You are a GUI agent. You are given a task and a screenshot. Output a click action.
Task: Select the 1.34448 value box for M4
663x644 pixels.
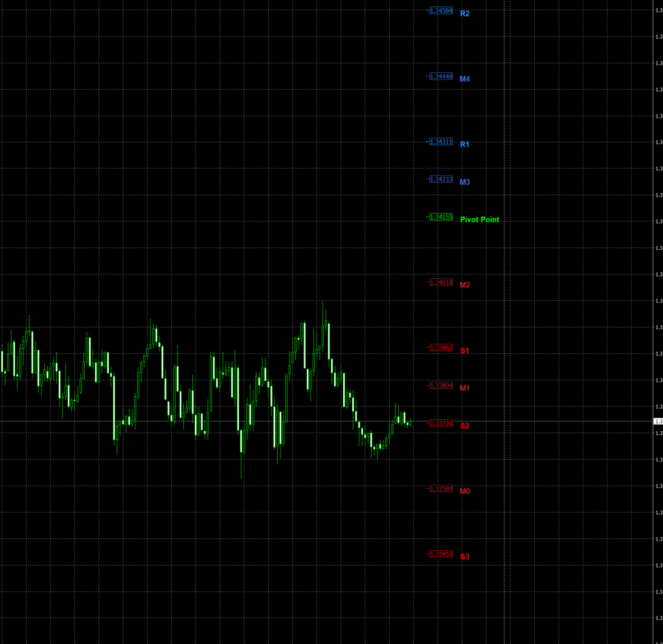coord(440,75)
